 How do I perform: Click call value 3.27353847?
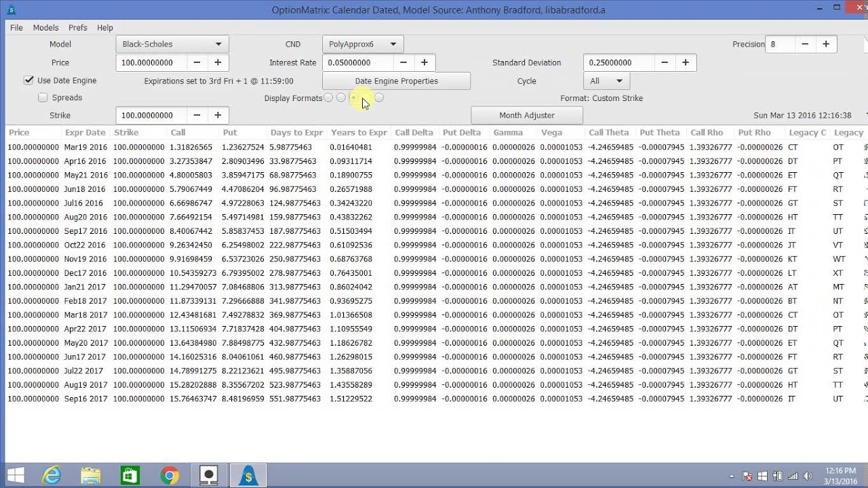tap(191, 161)
